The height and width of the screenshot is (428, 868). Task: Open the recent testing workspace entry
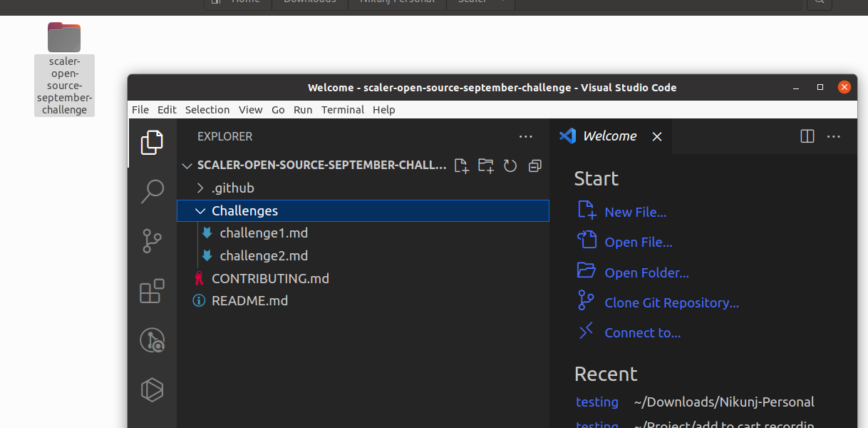coord(597,402)
